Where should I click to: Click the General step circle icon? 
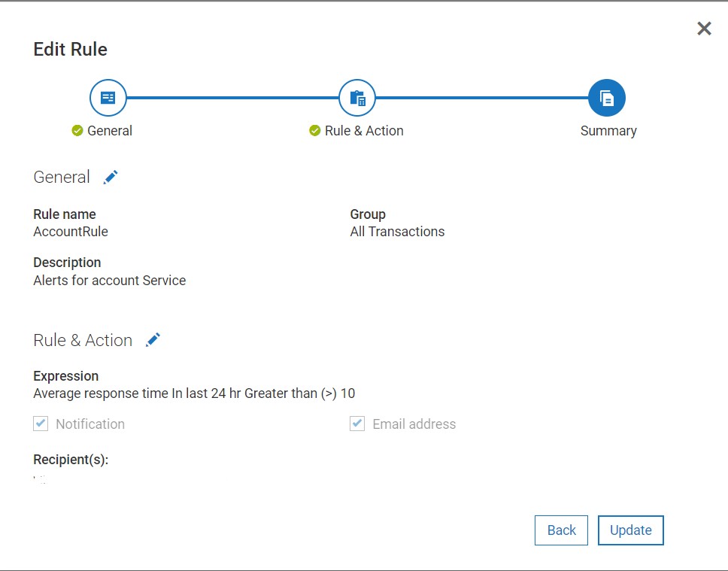(x=108, y=98)
